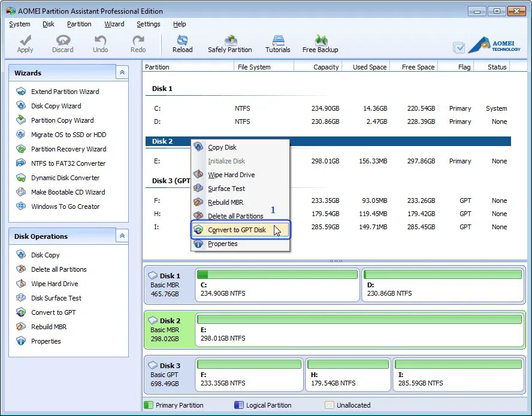This screenshot has height=416, width=532.
Task: Open the Safely Partition tool
Action: 229,44
